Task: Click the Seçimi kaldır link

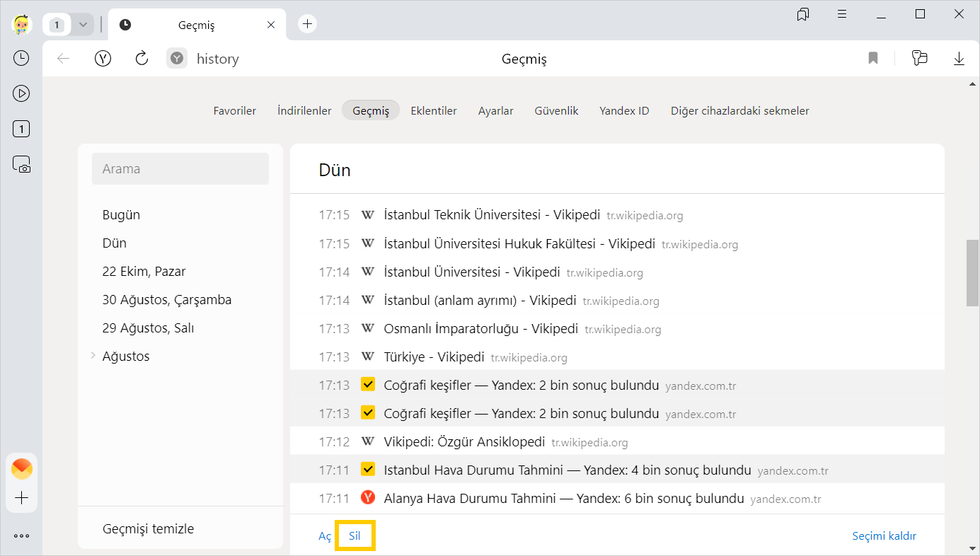Action: 884,536
